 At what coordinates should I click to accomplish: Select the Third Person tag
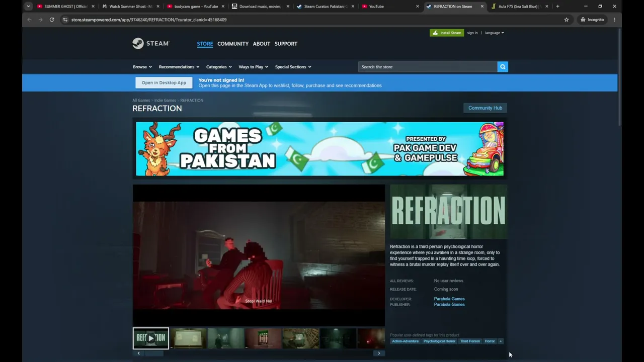[x=470, y=341]
